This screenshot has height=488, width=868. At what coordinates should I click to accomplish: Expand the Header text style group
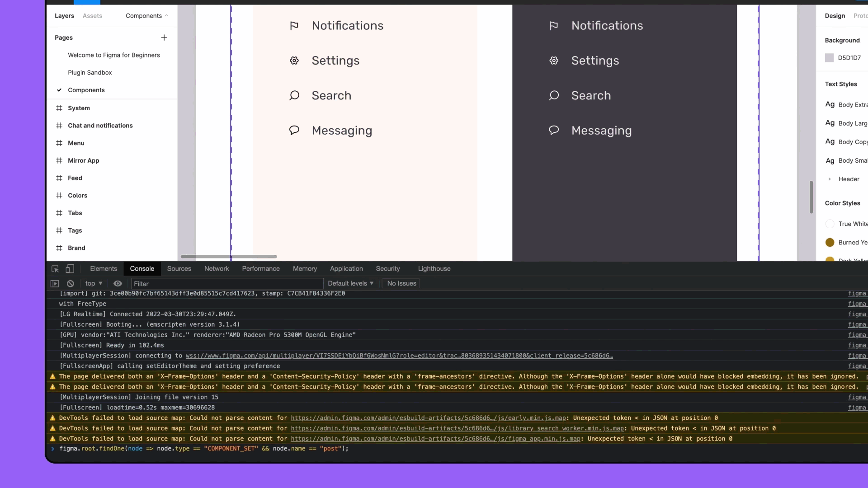coord(830,179)
